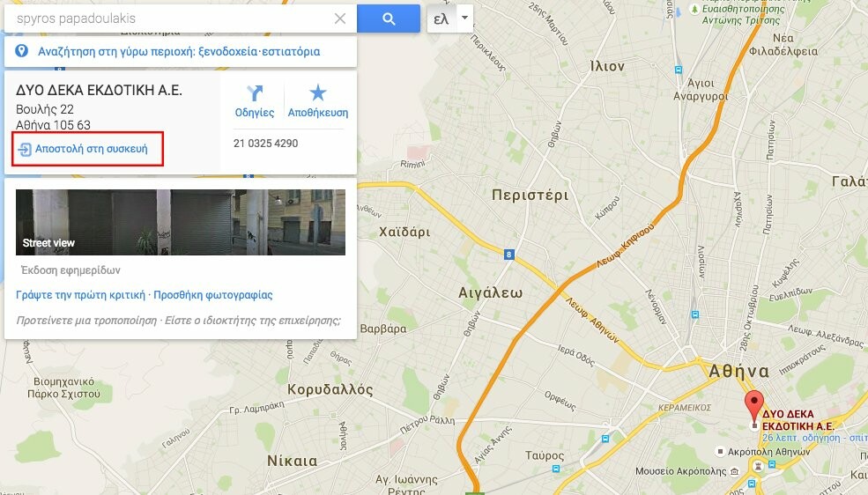Click the red map pin marker
This screenshot has height=495, width=868.
753,407
